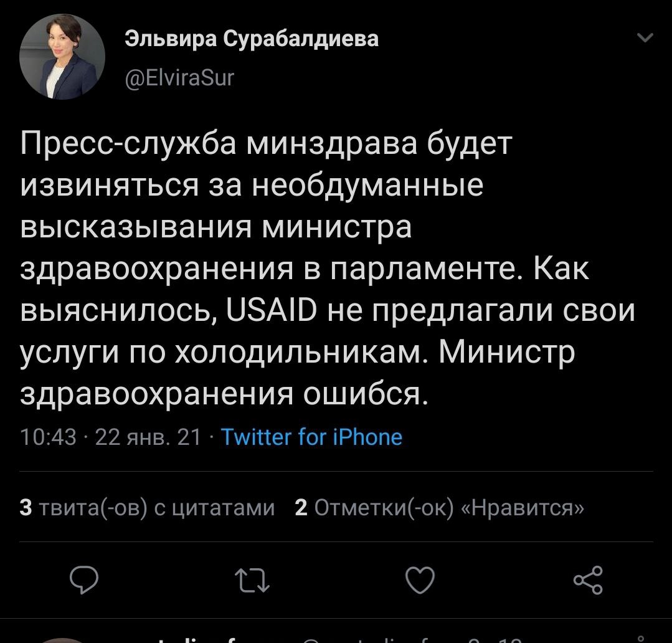Tap the retweet arrows icon

click(253, 581)
